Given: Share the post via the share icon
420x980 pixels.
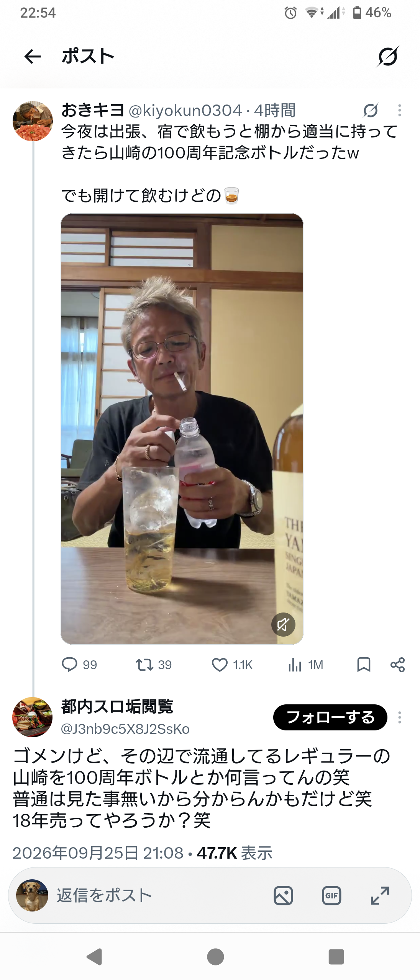Looking at the screenshot, I should coord(397,665).
